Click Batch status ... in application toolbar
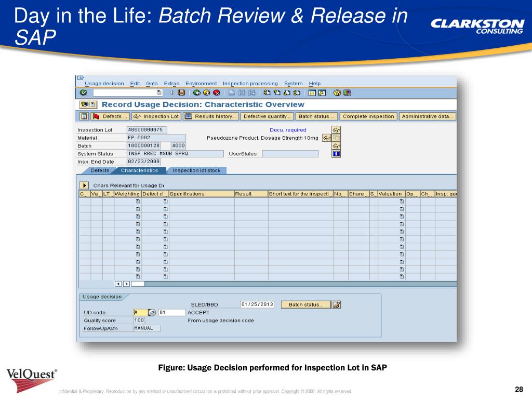The width and height of the screenshot is (532, 399). coord(316,116)
